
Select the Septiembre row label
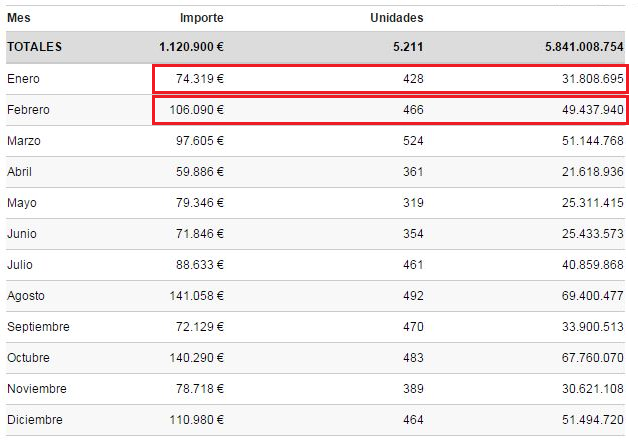pos(38,327)
